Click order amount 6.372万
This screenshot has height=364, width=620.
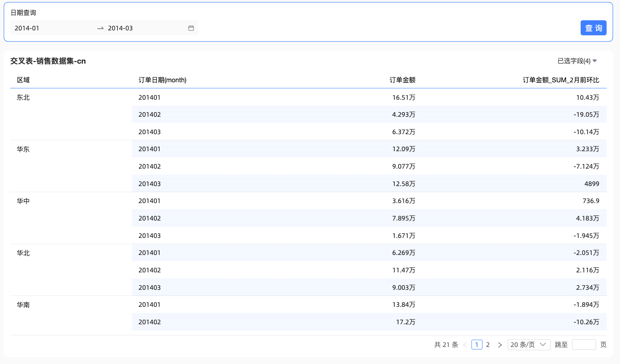coord(404,132)
